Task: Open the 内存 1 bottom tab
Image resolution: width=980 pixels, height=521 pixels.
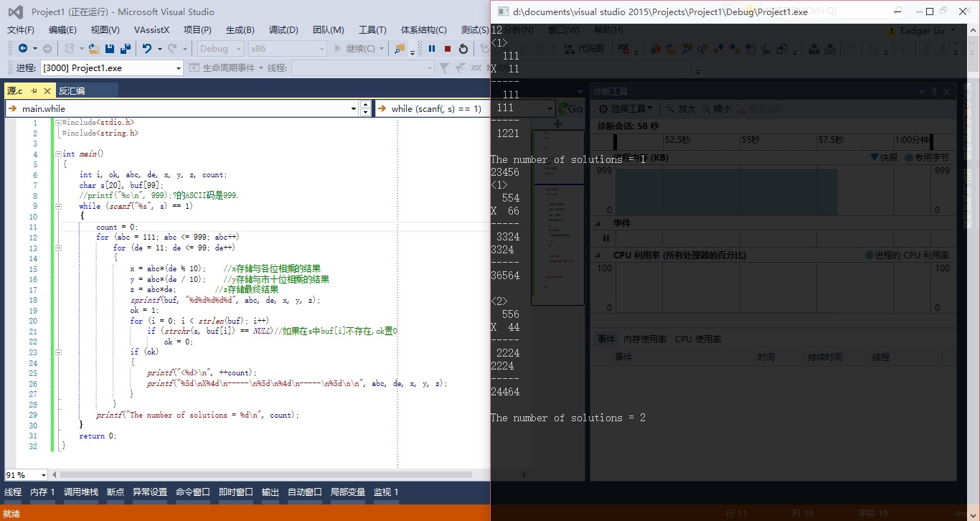Action: pos(43,492)
